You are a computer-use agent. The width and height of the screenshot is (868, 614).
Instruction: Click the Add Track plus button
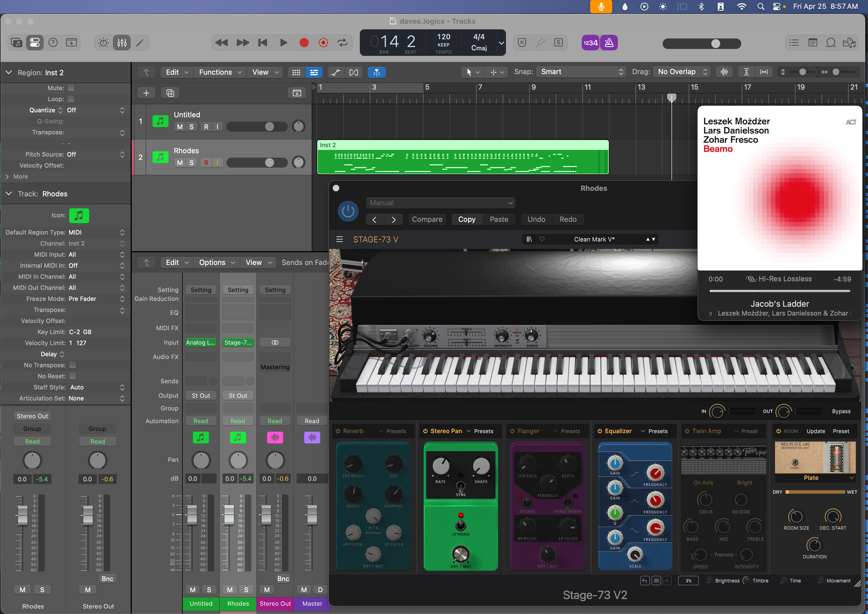(x=146, y=93)
